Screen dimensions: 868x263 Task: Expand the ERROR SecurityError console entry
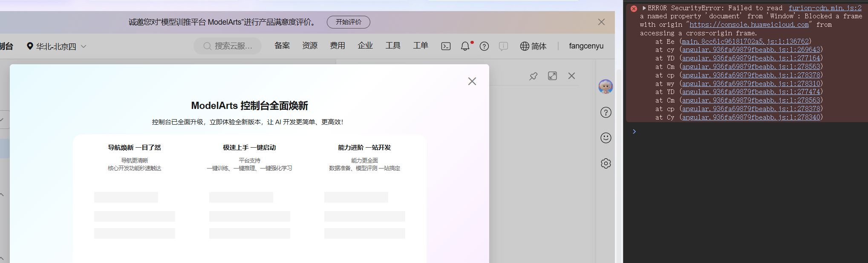pos(644,8)
